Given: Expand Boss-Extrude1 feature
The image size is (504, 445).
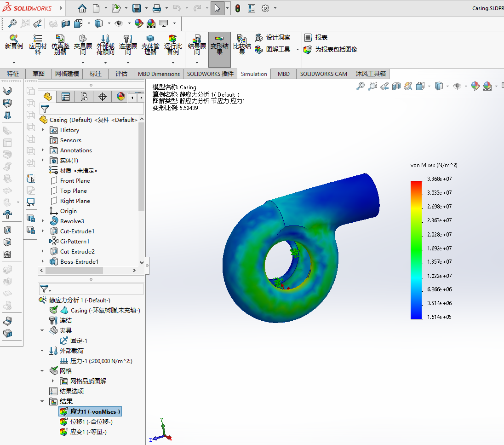Looking at the screenshot, I should pyautogui.click(x=43, y=261).
